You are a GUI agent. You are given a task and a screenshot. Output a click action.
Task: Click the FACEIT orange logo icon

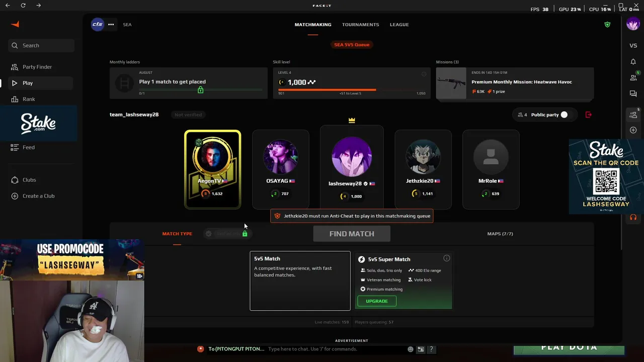pos(15,24)
